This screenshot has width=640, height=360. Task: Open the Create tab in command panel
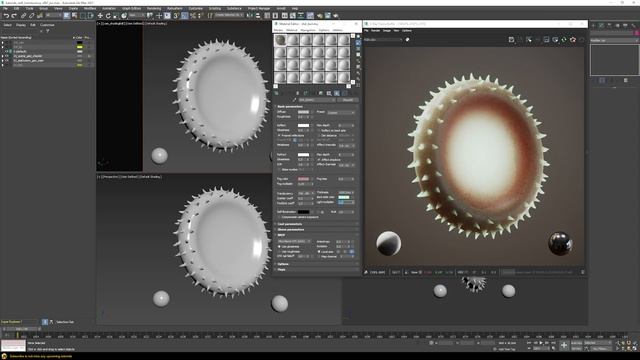(x=593, y=25)
